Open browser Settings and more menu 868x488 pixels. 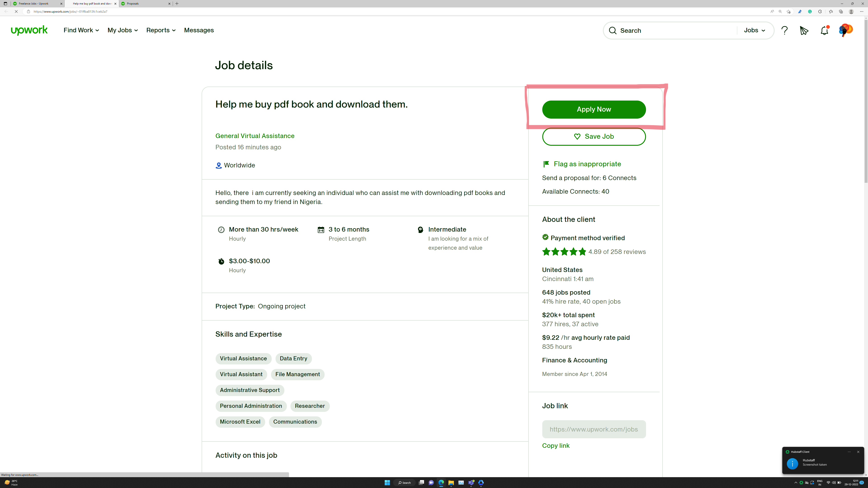click(862, 12)
